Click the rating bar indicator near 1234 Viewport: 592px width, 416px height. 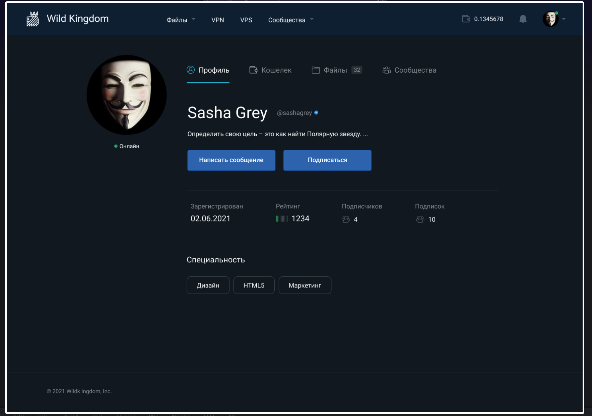pyautogui.click(x=282, y=219)
